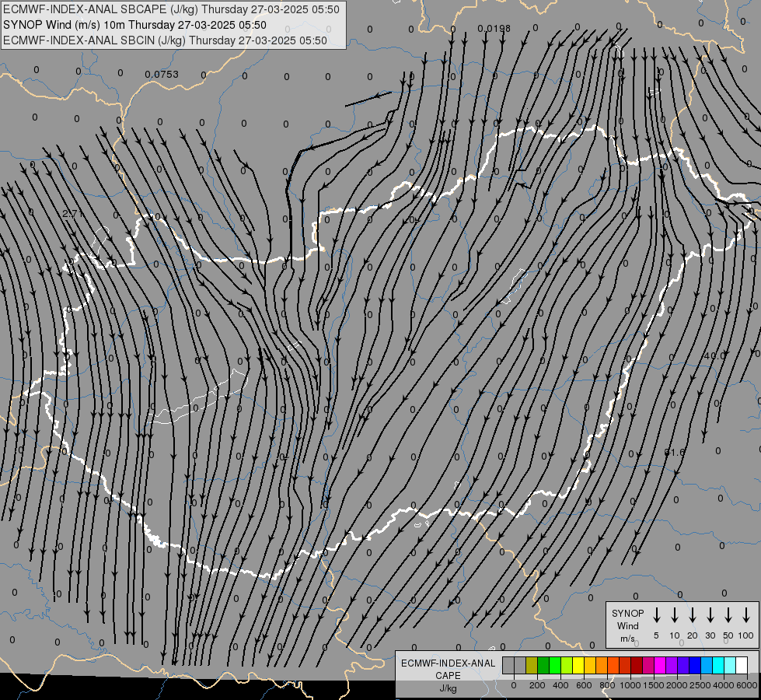
Task: Select the dark green CAPE colorbar swatch
Action: click(x=543, y=665)
